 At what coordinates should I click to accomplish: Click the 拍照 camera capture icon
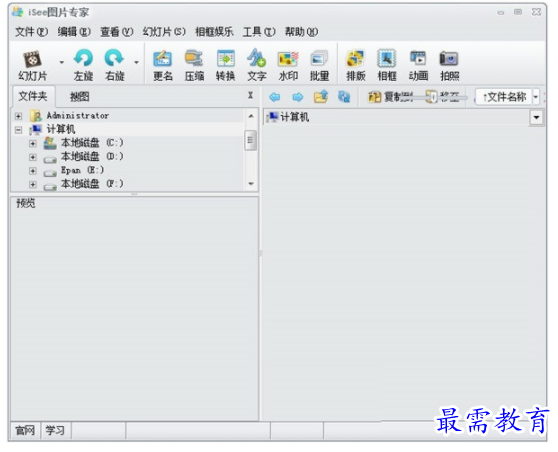click(x=449, y=65)
